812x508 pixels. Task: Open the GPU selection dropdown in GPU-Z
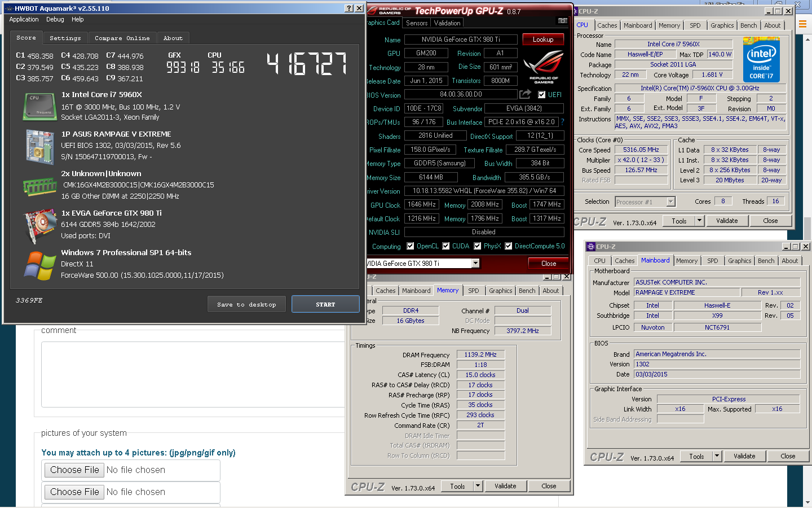pos(475,263)
